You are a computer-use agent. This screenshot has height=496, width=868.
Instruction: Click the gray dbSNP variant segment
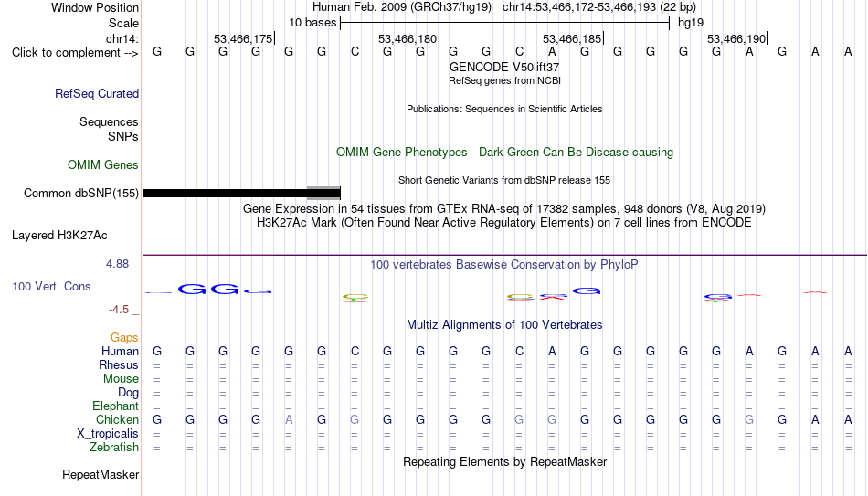coord(323,194)
